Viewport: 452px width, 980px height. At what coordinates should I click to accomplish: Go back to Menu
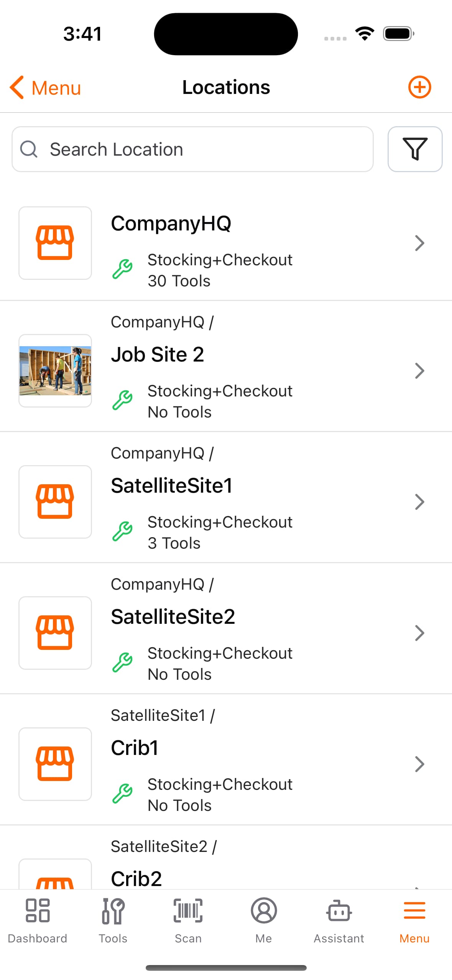coord(45,88)
